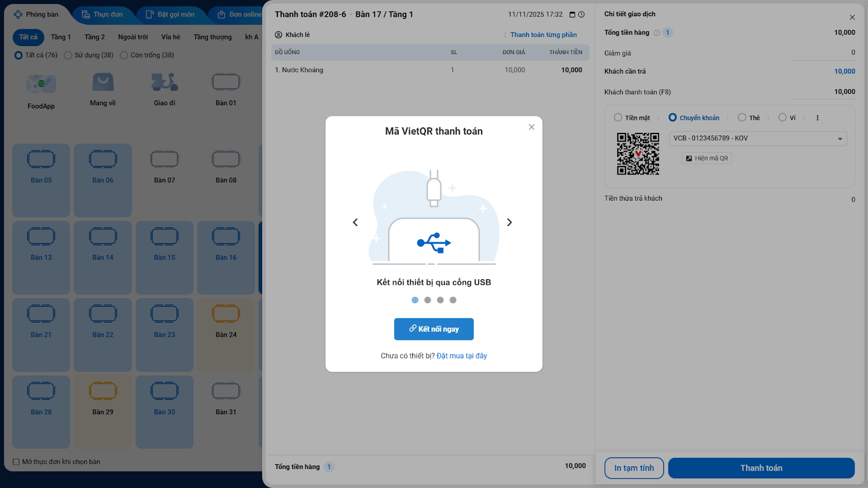Close the Mã VietQR thanh toán dialog
Image resolution: width=868 pixels, height=488 pixels.
tap(532, 127)
